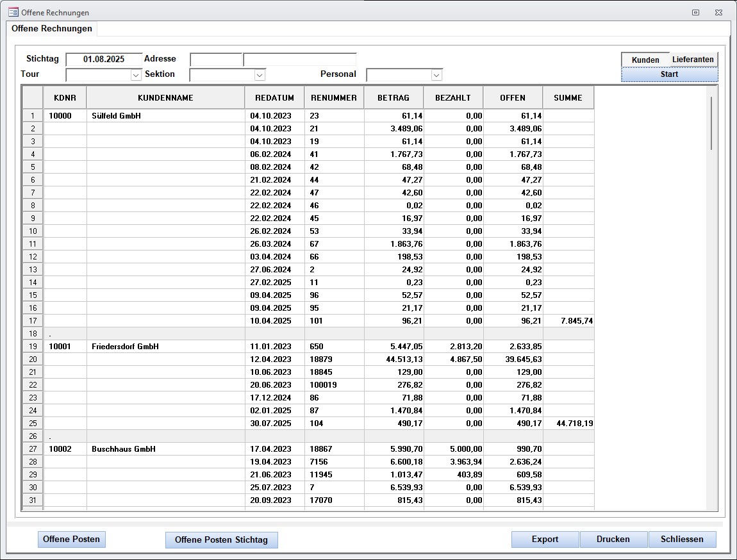Expand the Tour dropdown

point(136,75)
